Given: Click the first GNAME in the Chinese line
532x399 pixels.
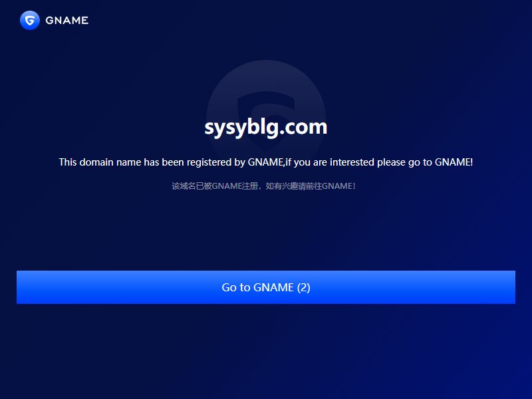Looking at the screenshot, I should pos(227,186).
